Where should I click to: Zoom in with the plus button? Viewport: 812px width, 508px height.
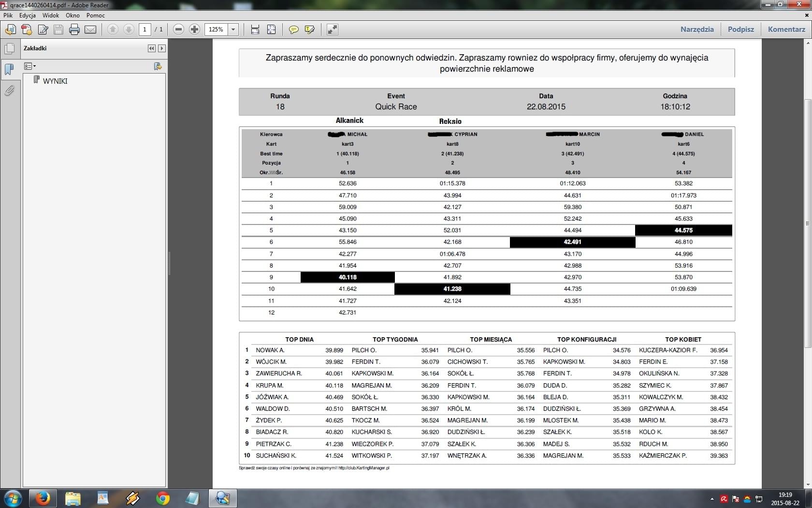(x=194, y=30)
